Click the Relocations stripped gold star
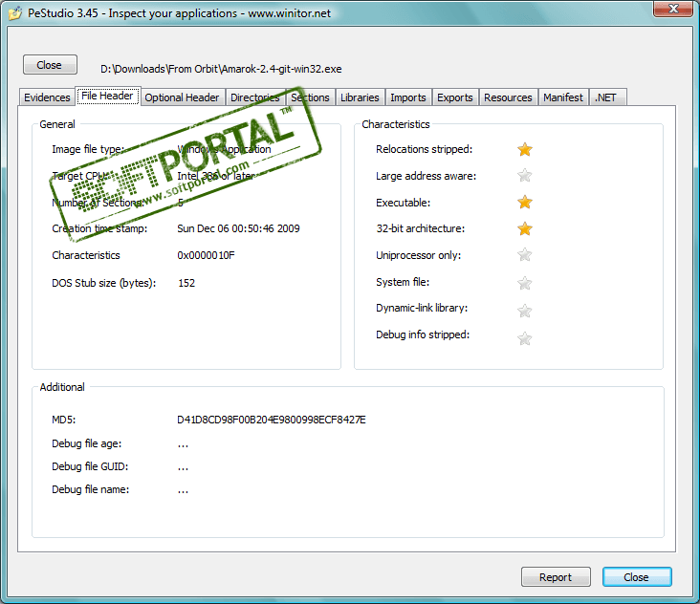The image size is (700, 604). pos(525,149)
